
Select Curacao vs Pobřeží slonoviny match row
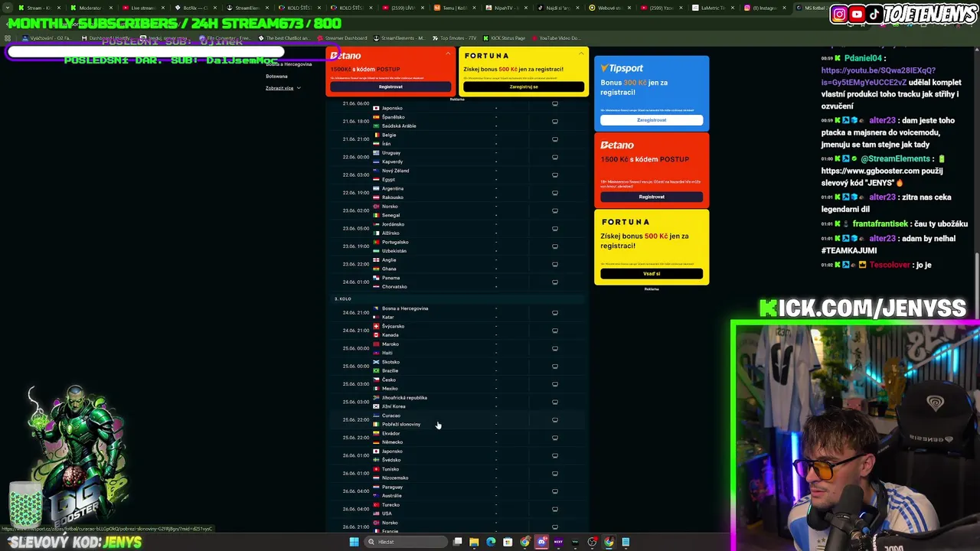459,419
